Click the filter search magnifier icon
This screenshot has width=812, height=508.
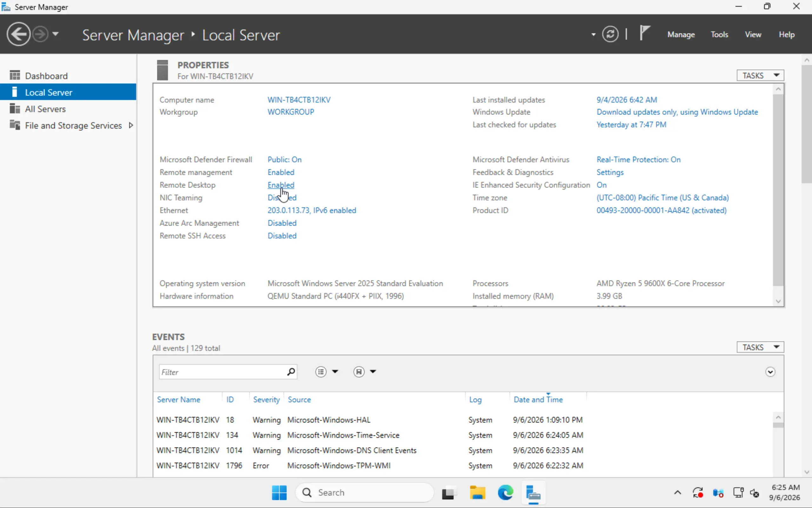[x=291, y=371]
